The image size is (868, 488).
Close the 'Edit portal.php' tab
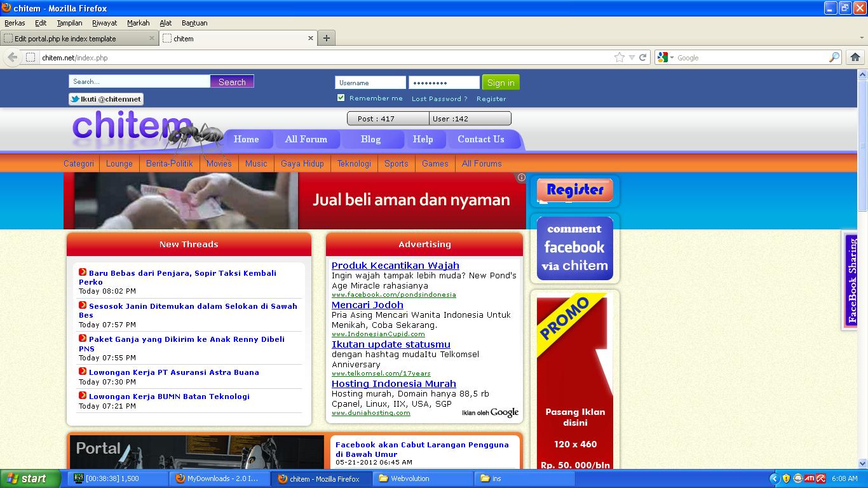point(152,38)
